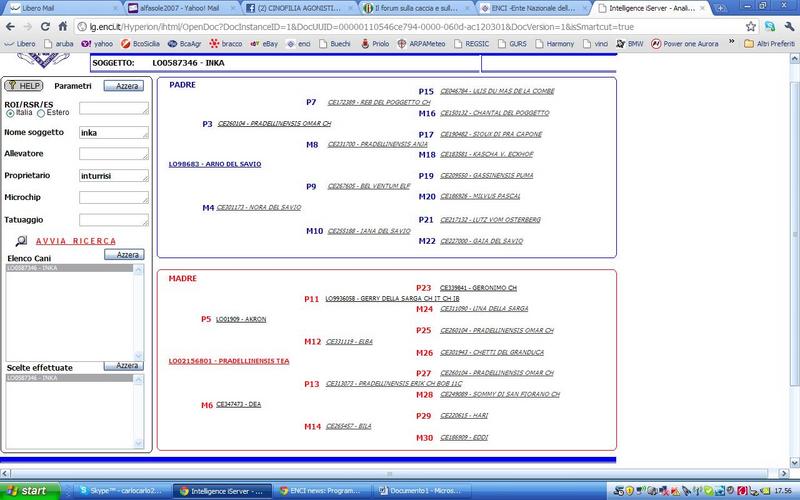
Task: Switch to CINOFILIA AGONISTICA Facebook tab
Action: pyautogui.click(x=301, y=8)
